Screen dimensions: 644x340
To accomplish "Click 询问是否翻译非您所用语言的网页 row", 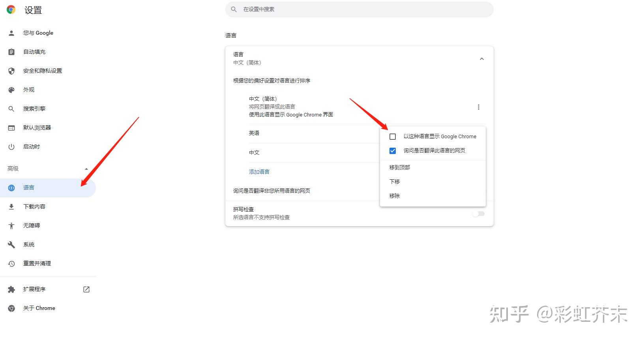I will pyautogui.click(x=303, y=191).
